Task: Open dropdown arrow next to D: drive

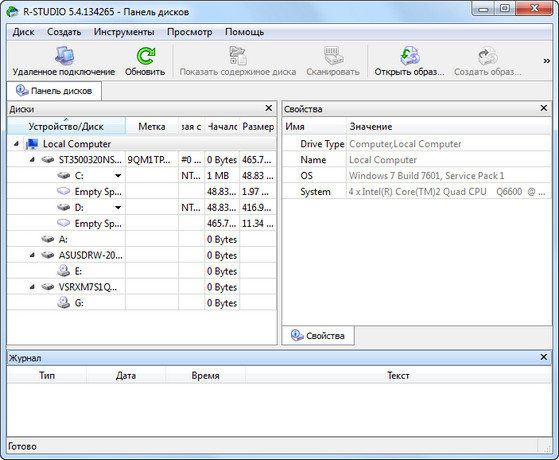Action: coord(118,208)
